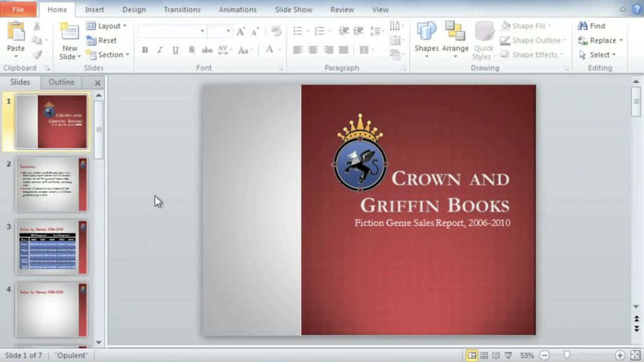
Task: Click the Cut scissors icon
Action: [x=37, y=26]
